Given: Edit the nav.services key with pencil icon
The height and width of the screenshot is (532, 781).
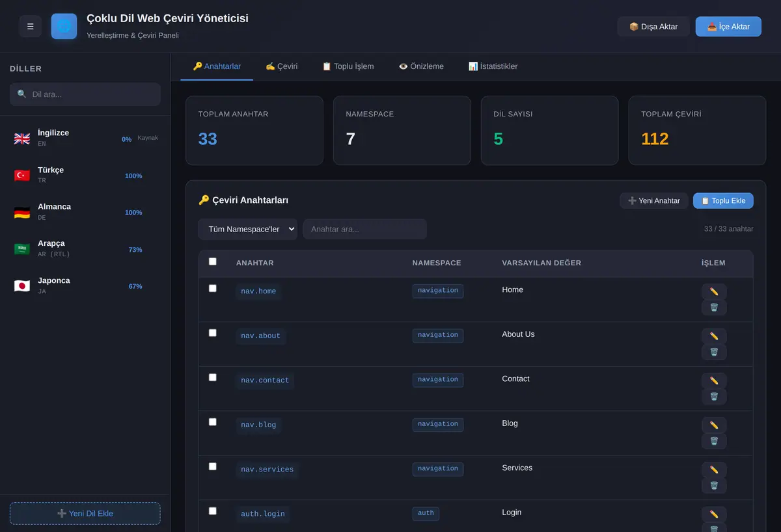Looking at the screenshot, I should (x=714, y=470).
